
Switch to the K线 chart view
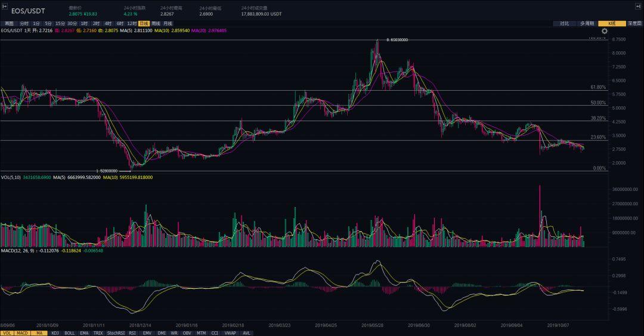pyautogui.click(x=612, y=23)
